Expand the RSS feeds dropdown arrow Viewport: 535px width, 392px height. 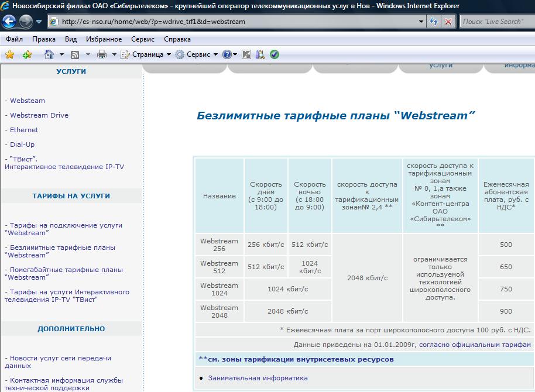(88, 54)
